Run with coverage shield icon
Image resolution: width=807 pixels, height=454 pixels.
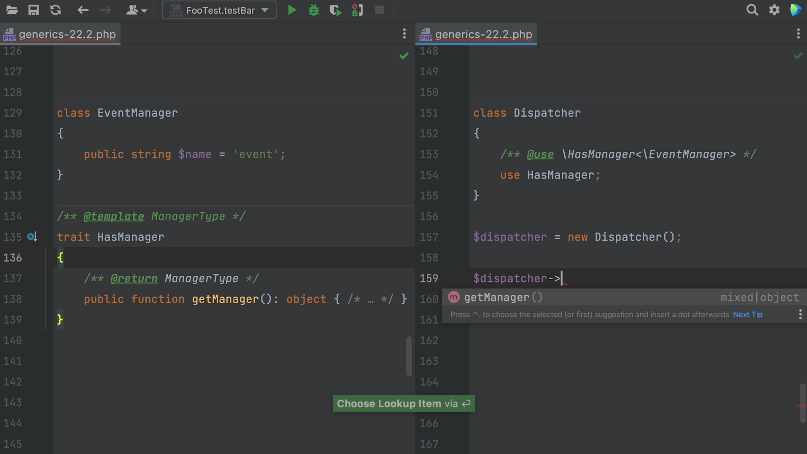click(336, 10)
